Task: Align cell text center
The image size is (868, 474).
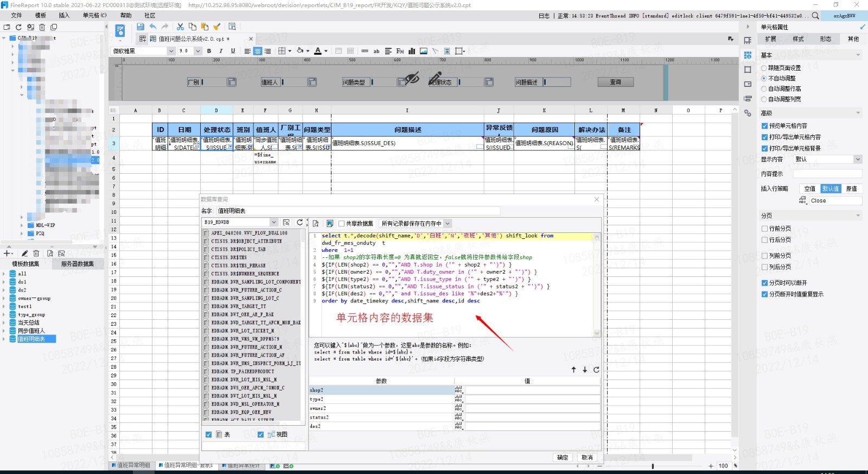Action: 258,51
